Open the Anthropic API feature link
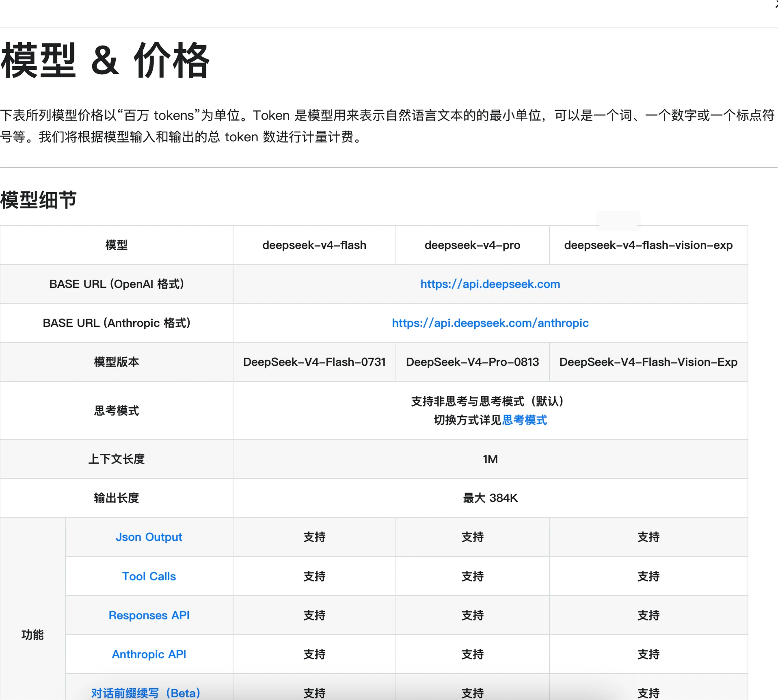This screenshot has width=778, height=700. pyautogui.click(x=149, y=655)
